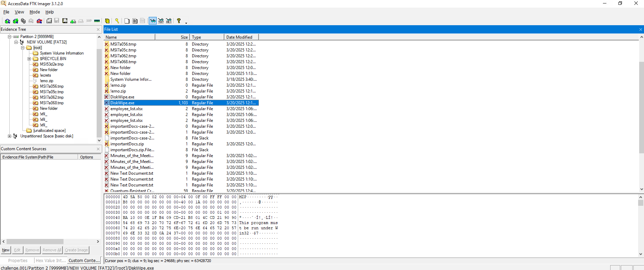Click the New button in Custom Content Sources
644x270 pixels.
pyautogui.click(x=6, y=250)
